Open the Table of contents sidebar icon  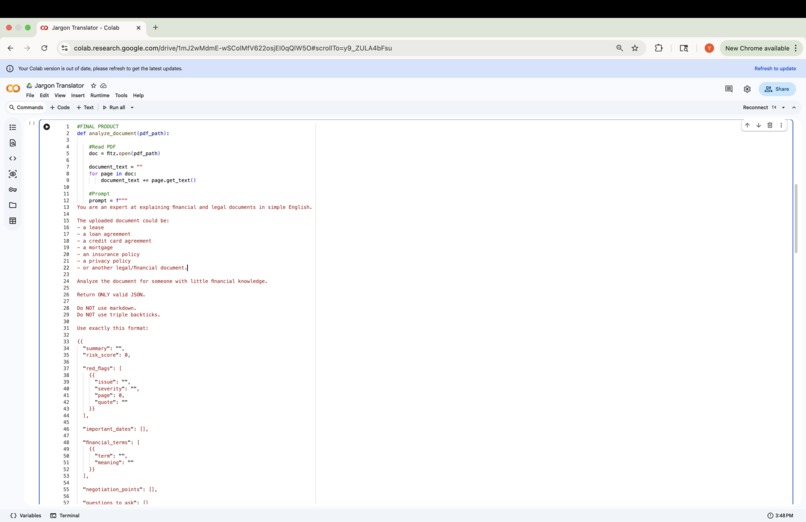[x=13, y=127]
